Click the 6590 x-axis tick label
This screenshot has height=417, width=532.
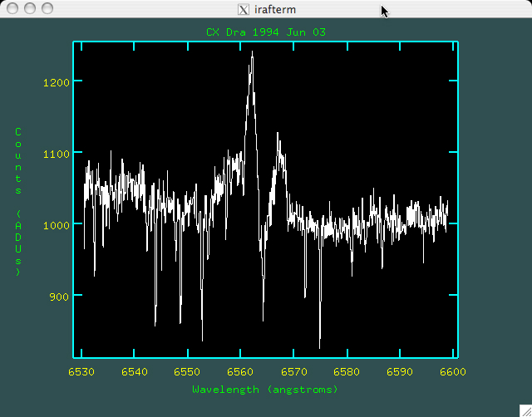click(400, 372)
